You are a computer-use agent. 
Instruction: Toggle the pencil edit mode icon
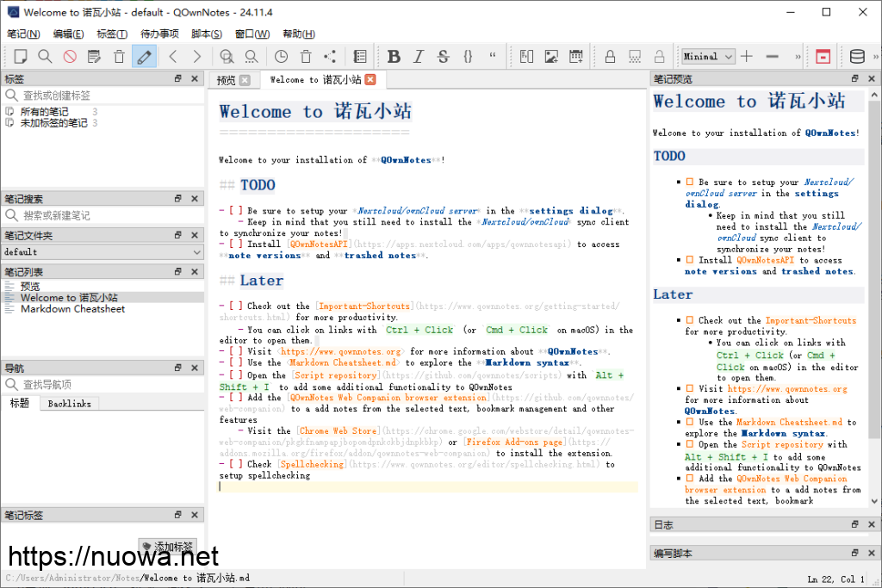(144, 57)
